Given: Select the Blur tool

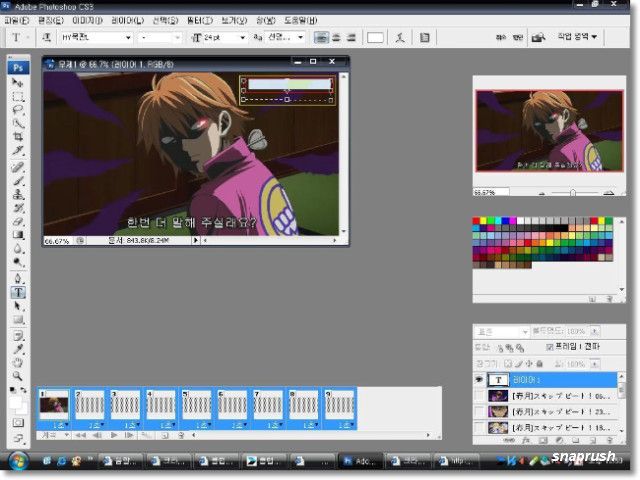Looking at the screenshot, I should point(18,248).
